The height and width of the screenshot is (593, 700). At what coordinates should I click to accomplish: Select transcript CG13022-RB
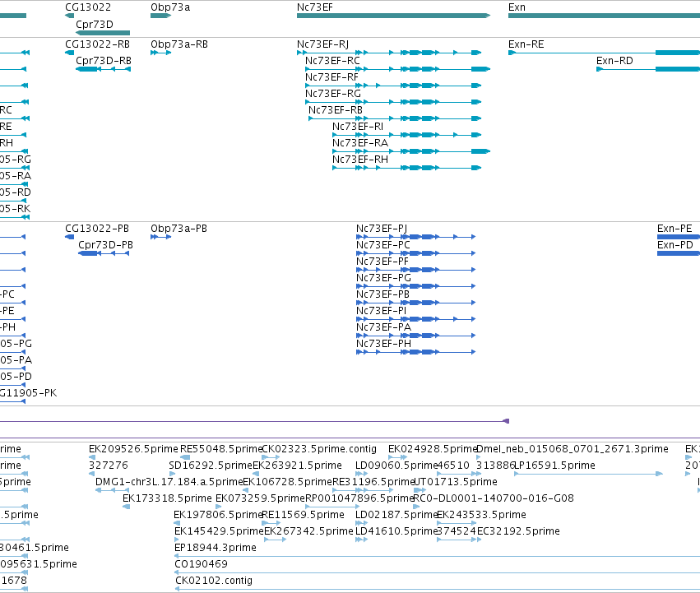tap(97, 44)
